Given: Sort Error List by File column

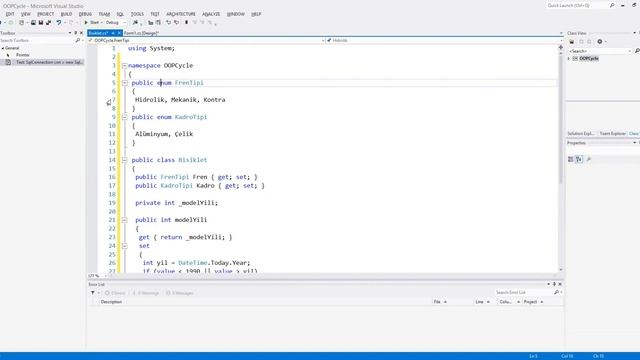Looking at the screenshot, I should (437, 302).
